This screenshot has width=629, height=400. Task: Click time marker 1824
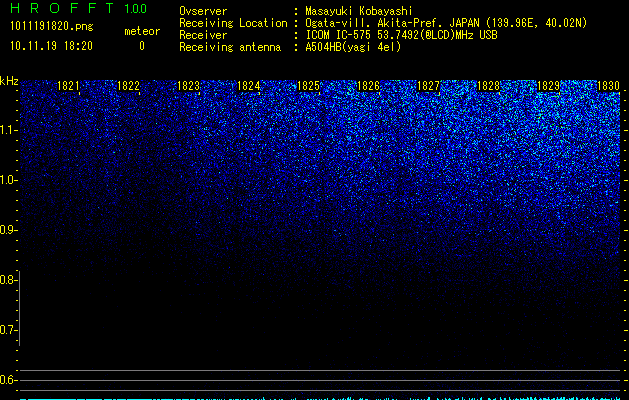click(248, 86)
